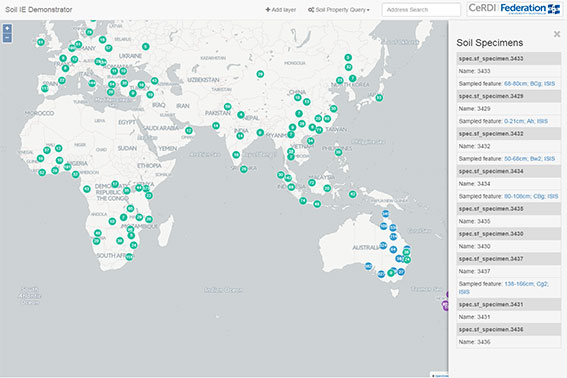Screen dimensions: 567x378
Task: Select the marker on the Gabon coast
Action: (87, 189)
